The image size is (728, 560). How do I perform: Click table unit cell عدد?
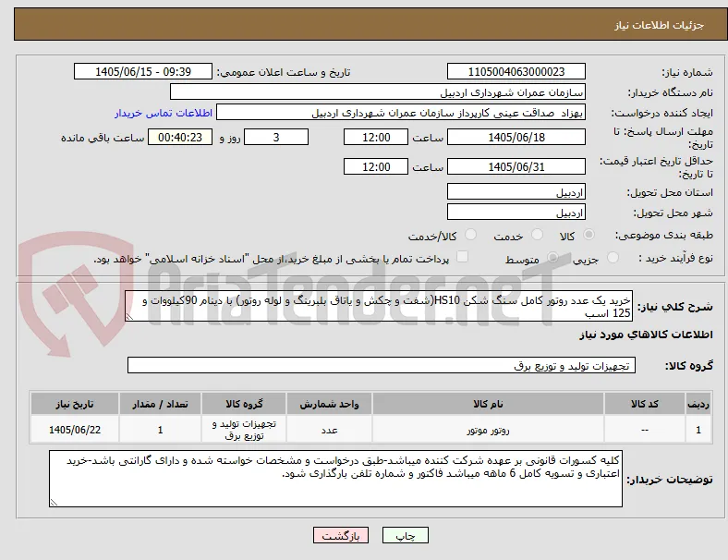[329, 430]
